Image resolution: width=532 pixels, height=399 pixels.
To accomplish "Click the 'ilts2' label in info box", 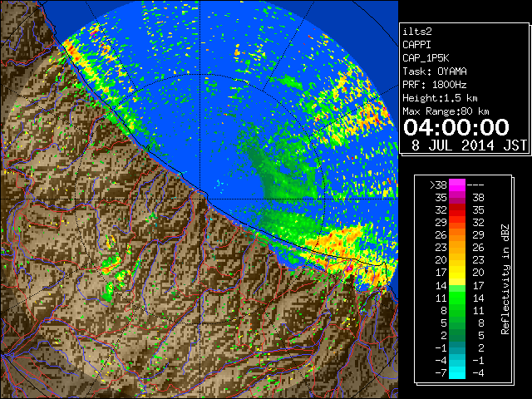I will [417, 32].
